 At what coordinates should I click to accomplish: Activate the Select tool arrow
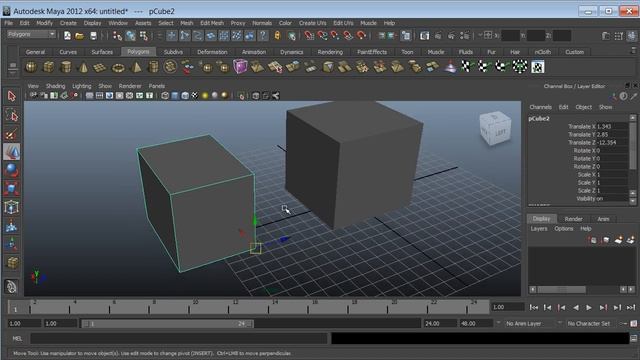(11, 96)
